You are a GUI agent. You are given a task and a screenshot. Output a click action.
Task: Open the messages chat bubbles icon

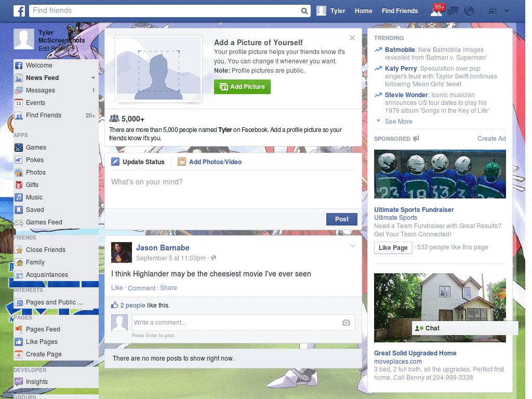click(453, 11)
